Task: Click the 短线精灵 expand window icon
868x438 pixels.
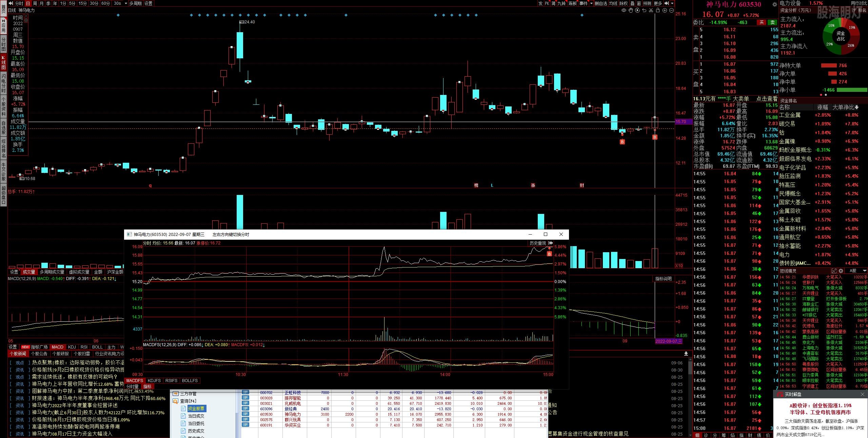Action: pyautogui.click(x=834, y=271)
